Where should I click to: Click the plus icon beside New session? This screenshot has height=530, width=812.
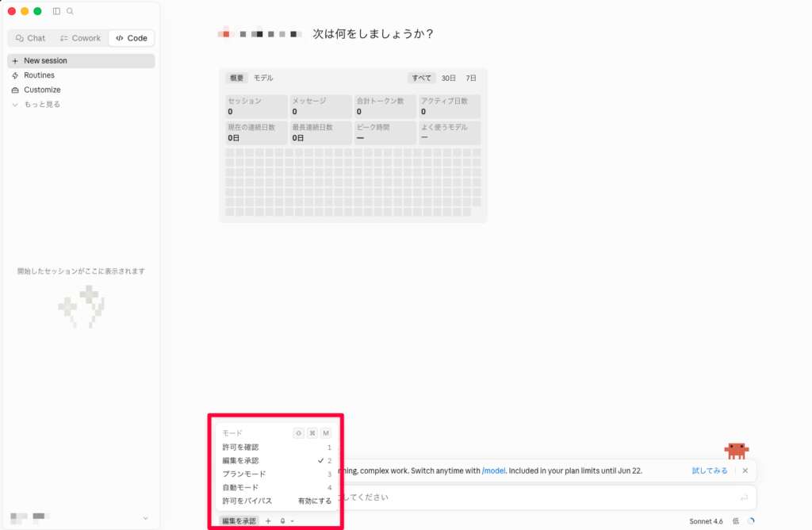(15, 60)
